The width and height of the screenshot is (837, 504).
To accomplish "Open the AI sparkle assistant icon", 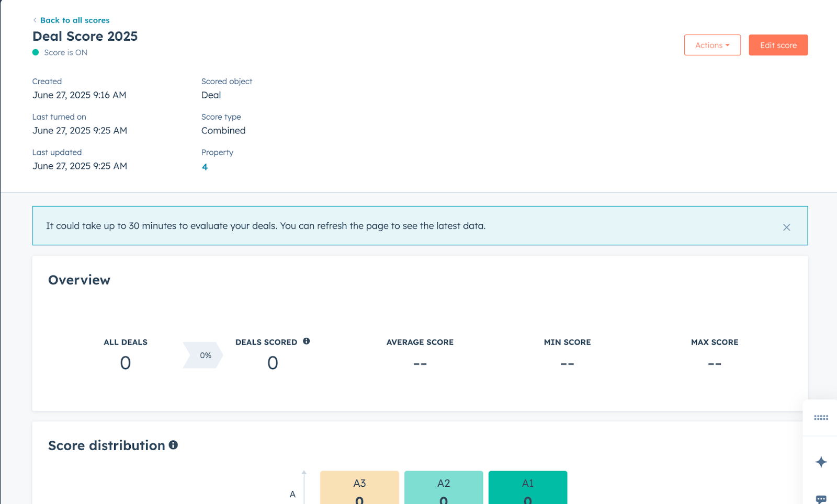I will point(821,462).
